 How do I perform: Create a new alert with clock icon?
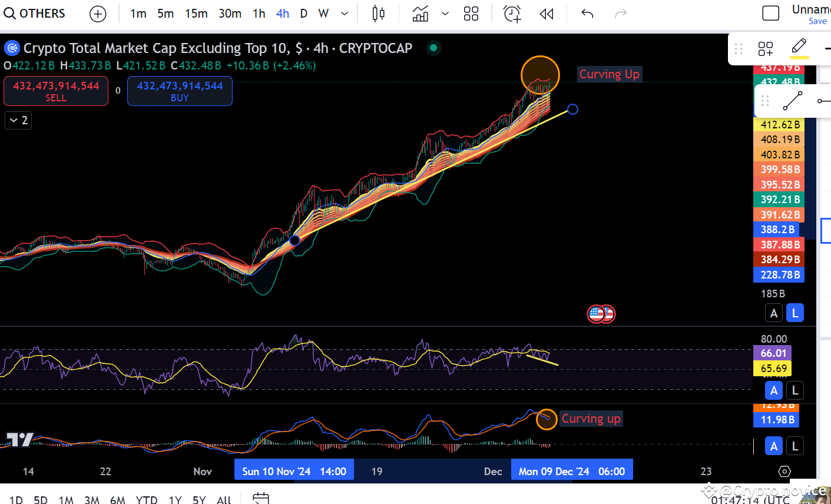click(512, 14)
